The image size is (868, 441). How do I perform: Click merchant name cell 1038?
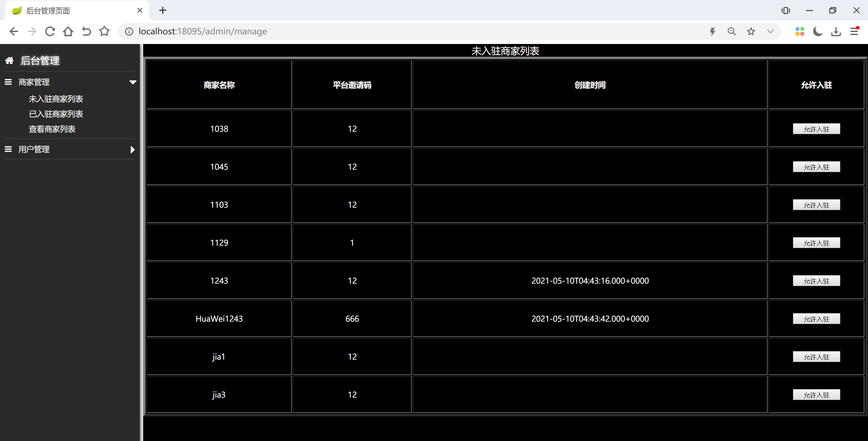coord(219,129)
